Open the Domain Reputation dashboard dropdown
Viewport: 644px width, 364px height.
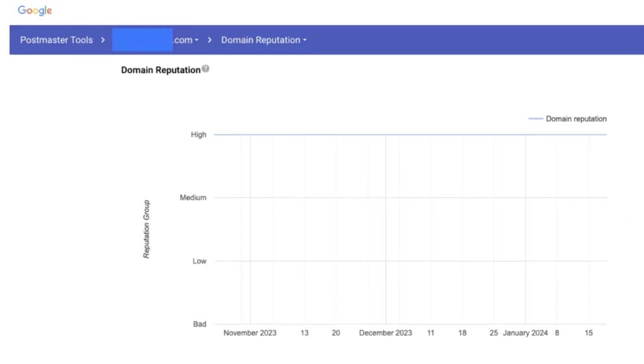coord(264,40)
